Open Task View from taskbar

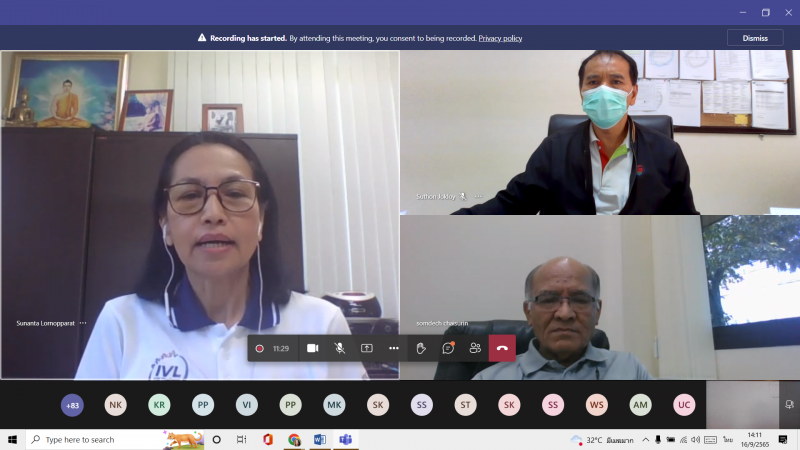click(241, 439)
